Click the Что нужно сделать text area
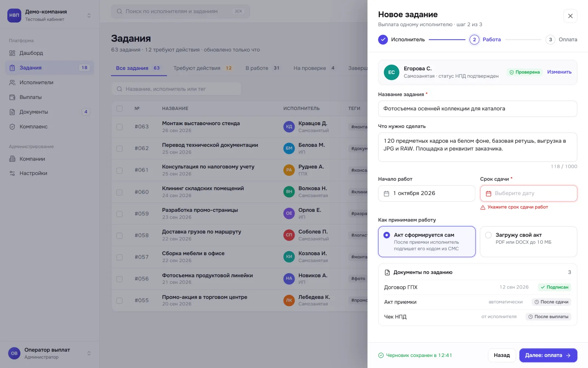 pos(478,147)
